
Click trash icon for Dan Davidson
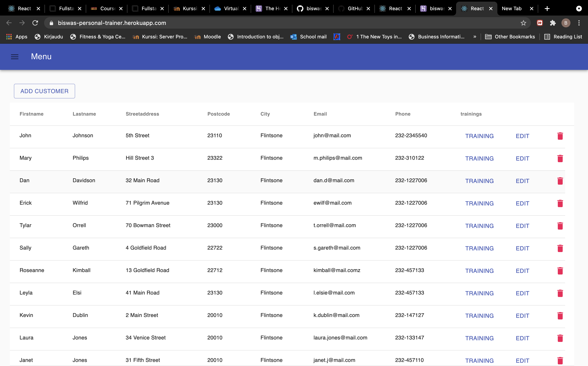pyautogui.click(x=560, y=181)
